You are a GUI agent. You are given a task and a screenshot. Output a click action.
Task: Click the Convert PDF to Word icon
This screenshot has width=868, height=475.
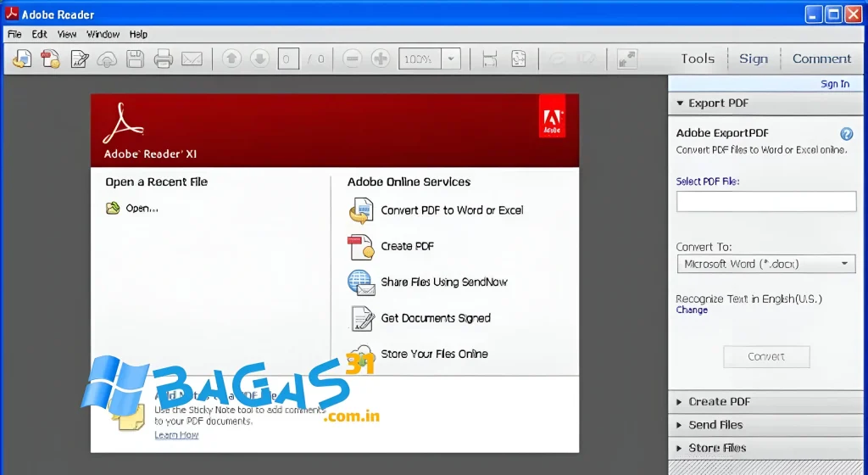click(360, 211)
